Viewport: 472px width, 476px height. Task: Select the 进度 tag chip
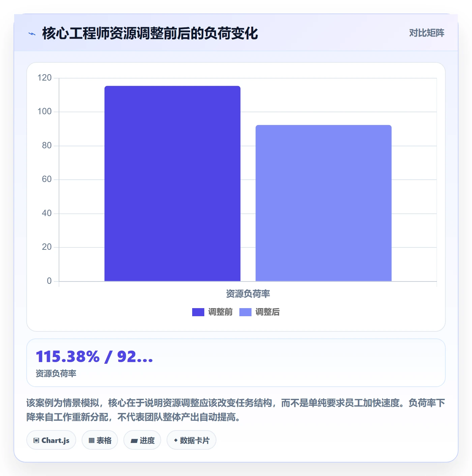142,440
